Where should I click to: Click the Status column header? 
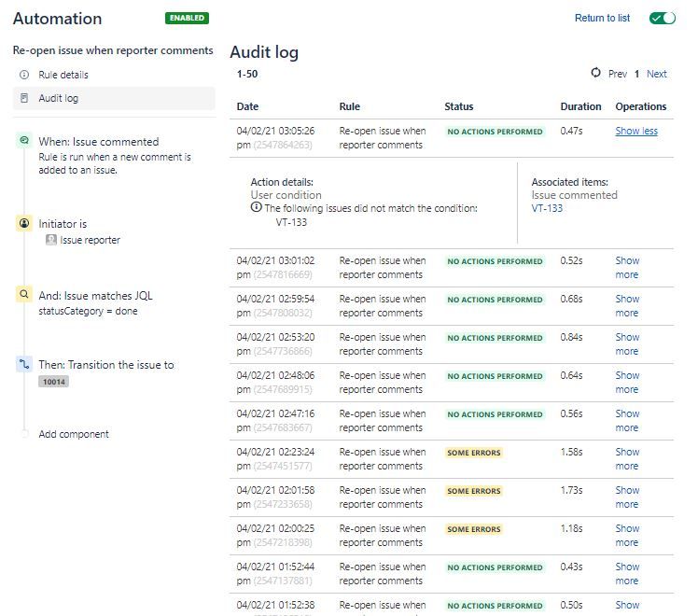pyautogui.click(x=458, y=106)
